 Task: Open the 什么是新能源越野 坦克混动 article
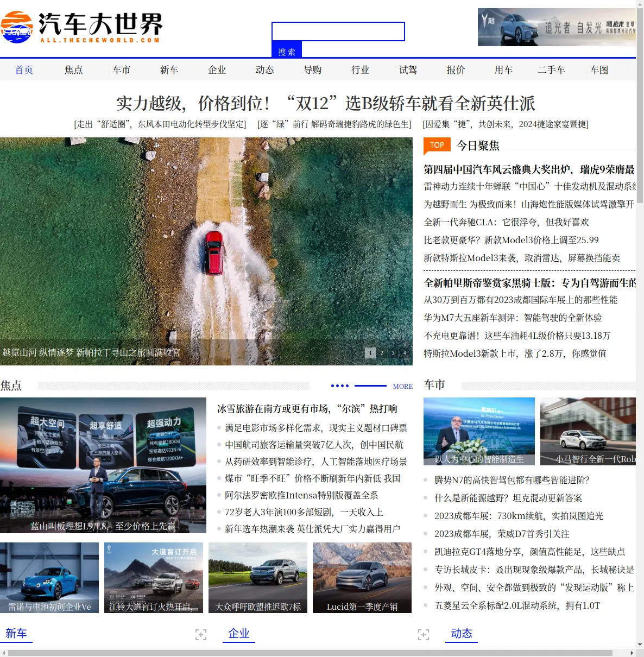click(508, 498)
